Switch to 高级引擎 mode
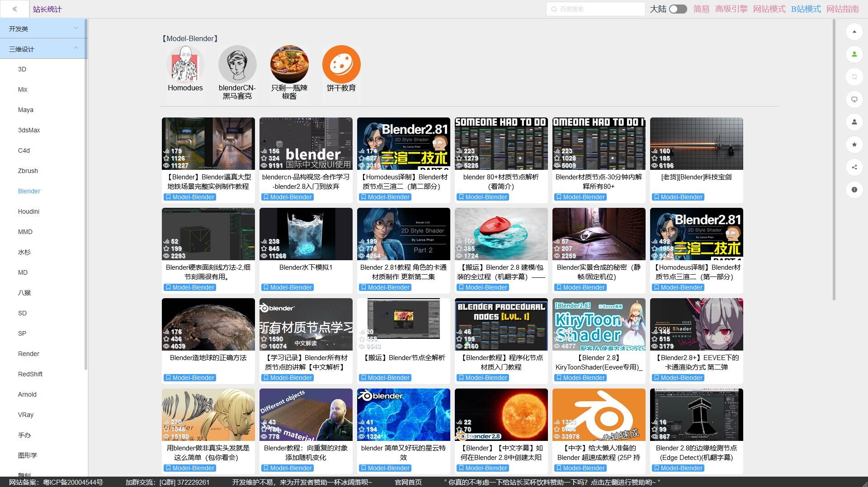The height and width of the screenshot is (487, 868). point(731,9)
